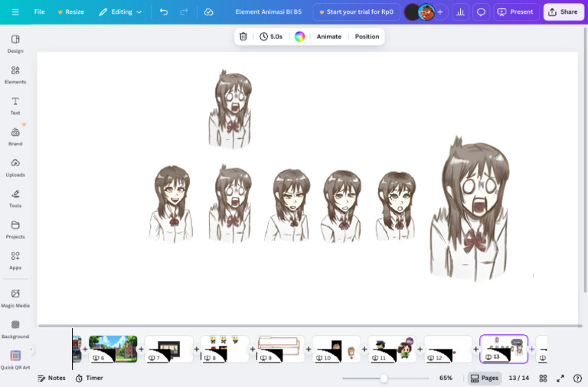Select page 11 thumbnail
Viewport: 588px width, 387px height.
click(x=392, y=349)
